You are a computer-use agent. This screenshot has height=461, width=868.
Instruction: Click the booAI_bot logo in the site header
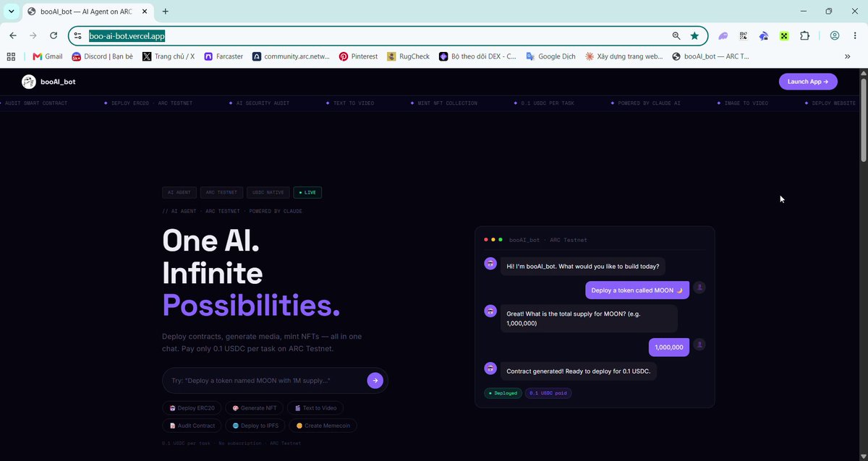pos(48,82)
